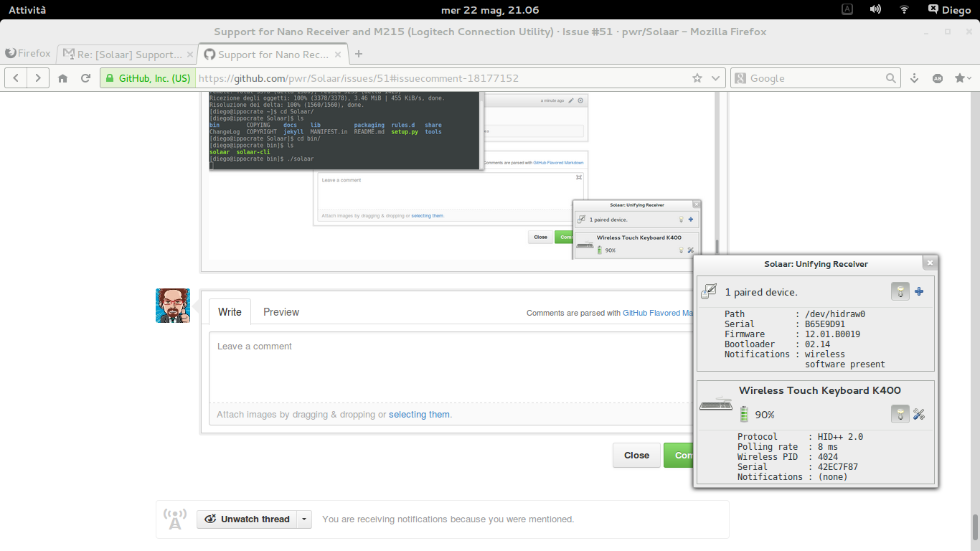
Task: Click keyboard serial '42EC7F87'
Action: [x=838, y=466]
